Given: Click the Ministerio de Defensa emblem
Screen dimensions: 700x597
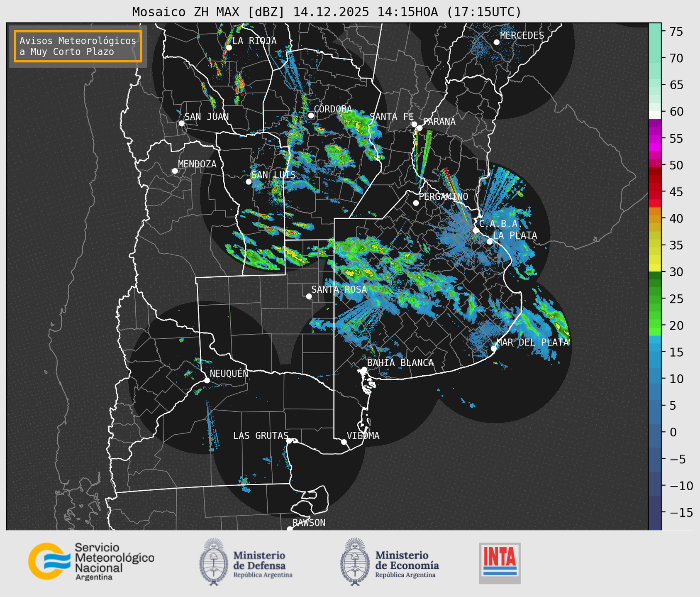Looking at the screenshot, I should click(214, 562).
